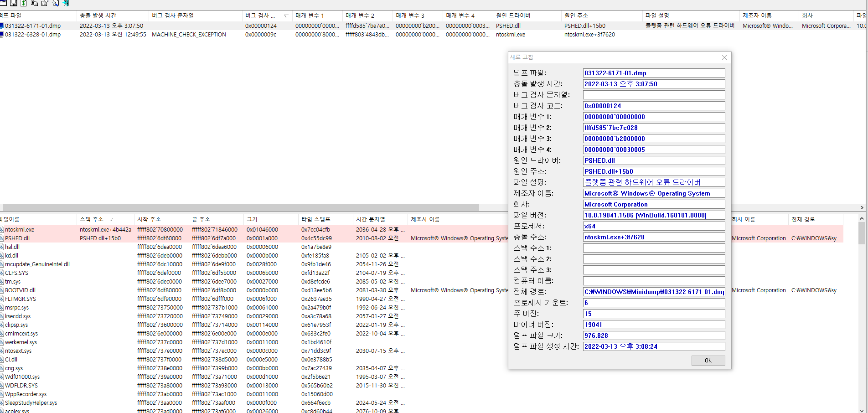
Task: Close the properties dialog with X
Action: coord(724,57)
